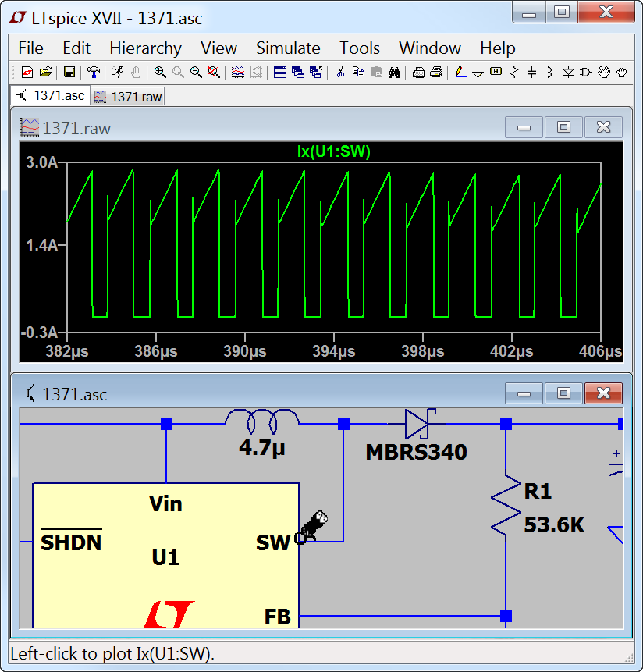The image size is (643, 672).
Task: Click the Run simulation icon
Action: pyautogui.click(x=116, y=73)
